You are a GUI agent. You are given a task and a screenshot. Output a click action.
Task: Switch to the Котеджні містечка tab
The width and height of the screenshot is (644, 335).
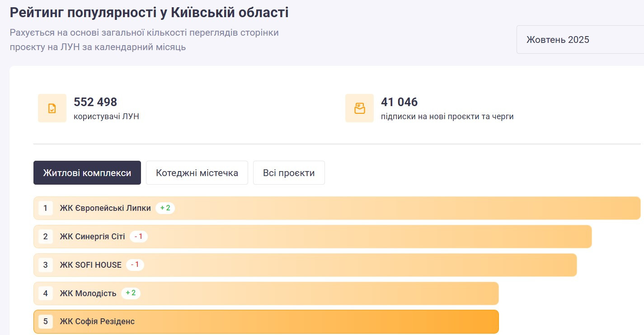[197, 172]
